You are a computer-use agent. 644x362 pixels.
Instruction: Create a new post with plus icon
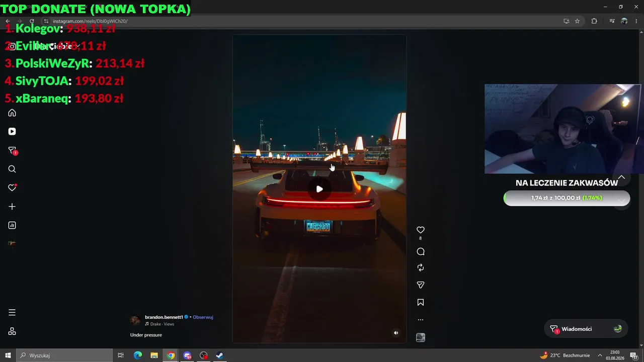click(12, 207)
